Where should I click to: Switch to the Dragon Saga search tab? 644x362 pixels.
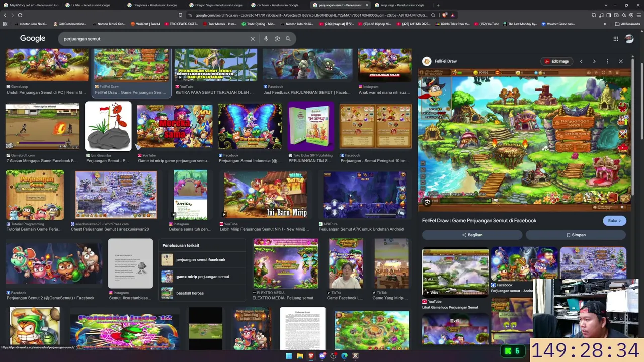(215, 5)
